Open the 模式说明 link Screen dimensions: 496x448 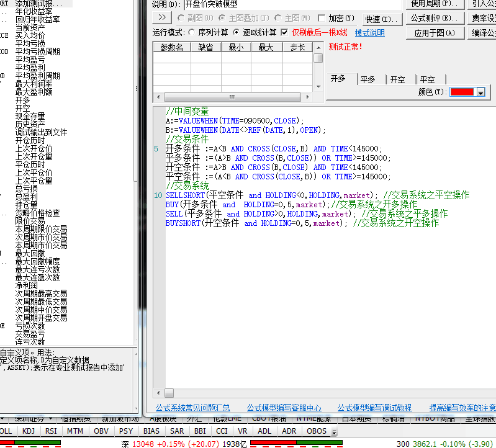pos(369,33)
